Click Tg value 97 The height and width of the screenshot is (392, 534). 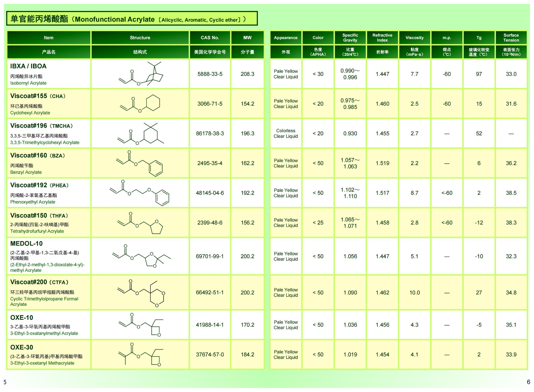479,74
